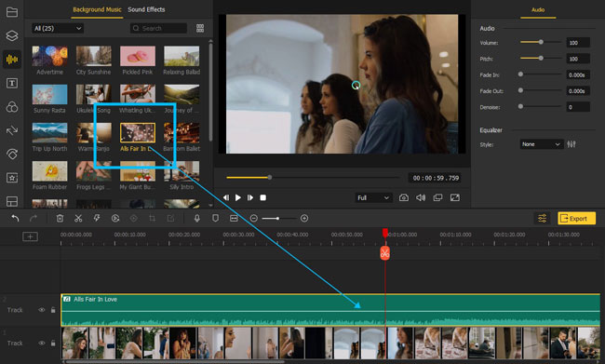Click the subtitle/caption toolbar icon
This screenshot has height=364, width=605.
coord(234,219)
